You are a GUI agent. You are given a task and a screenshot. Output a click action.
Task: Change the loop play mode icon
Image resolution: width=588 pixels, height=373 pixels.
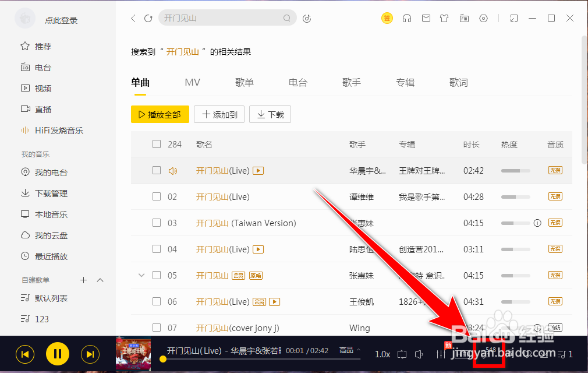(x=402, y=354)
